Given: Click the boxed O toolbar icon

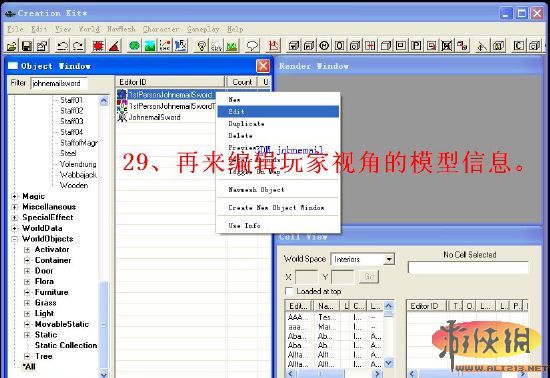Looking at the screenshot, I should (x=339, y=46).
